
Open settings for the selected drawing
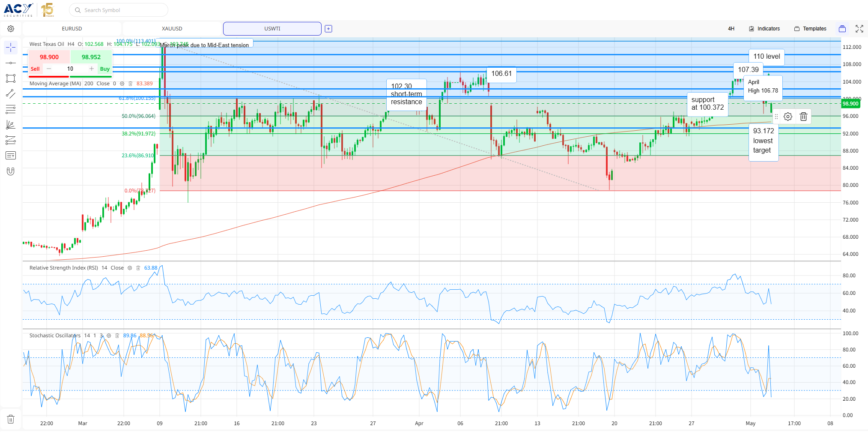click(x=788, y=117)
